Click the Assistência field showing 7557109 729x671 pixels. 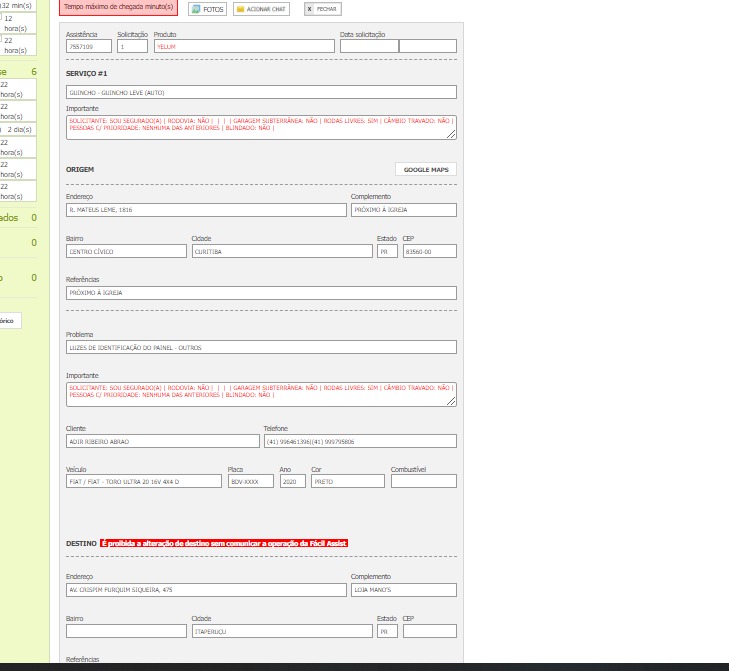(x=89, y=46)
